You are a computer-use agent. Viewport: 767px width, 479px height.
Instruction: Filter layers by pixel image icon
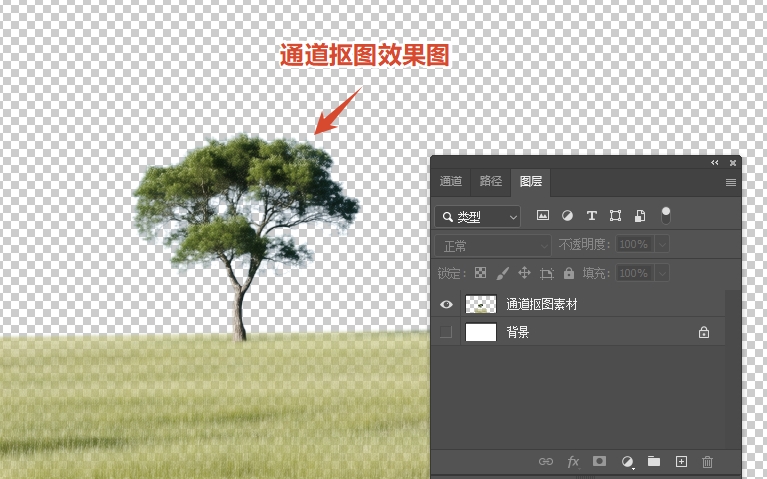coord(542,215)
